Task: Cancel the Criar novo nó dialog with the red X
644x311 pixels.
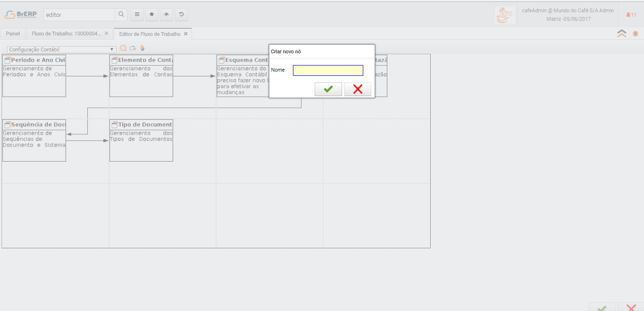Action: pos(358,89)
